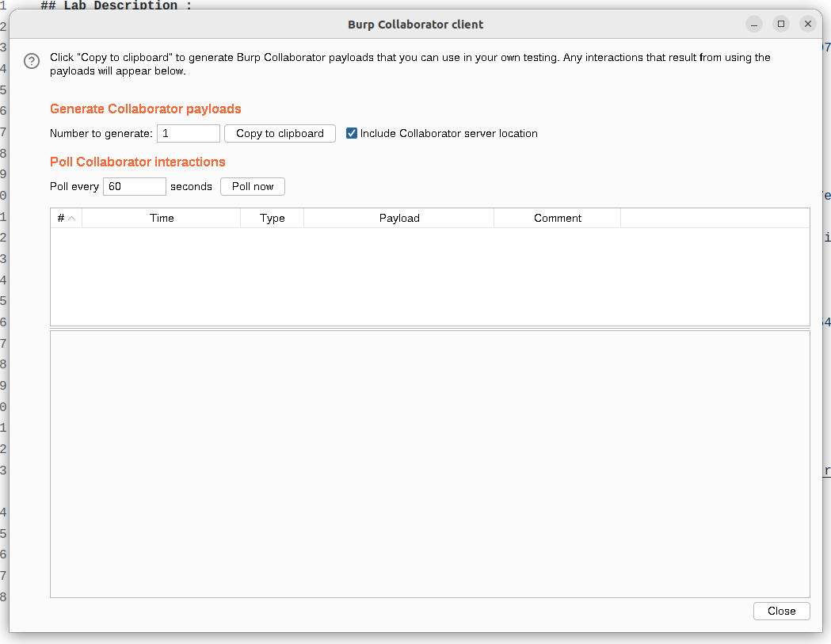Click the Number to generate field
Viewport: 831px width, 644px height.
click(188, 134)
